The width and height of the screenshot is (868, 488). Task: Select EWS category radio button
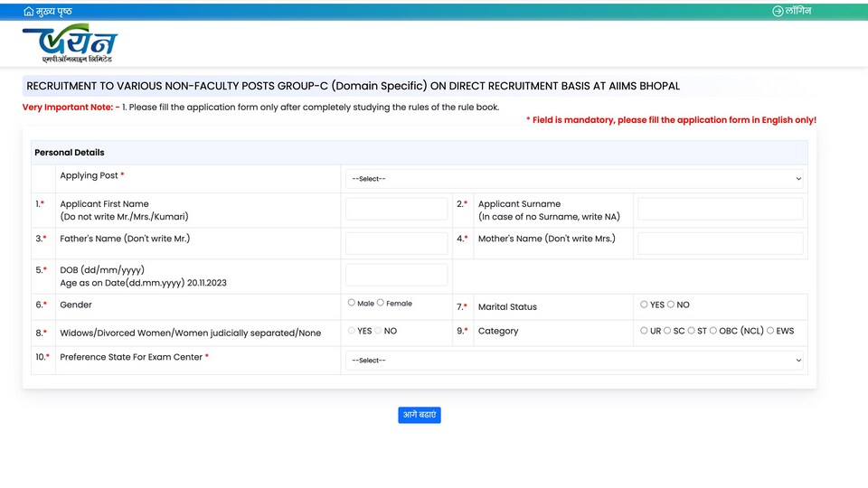pos(770,331)
